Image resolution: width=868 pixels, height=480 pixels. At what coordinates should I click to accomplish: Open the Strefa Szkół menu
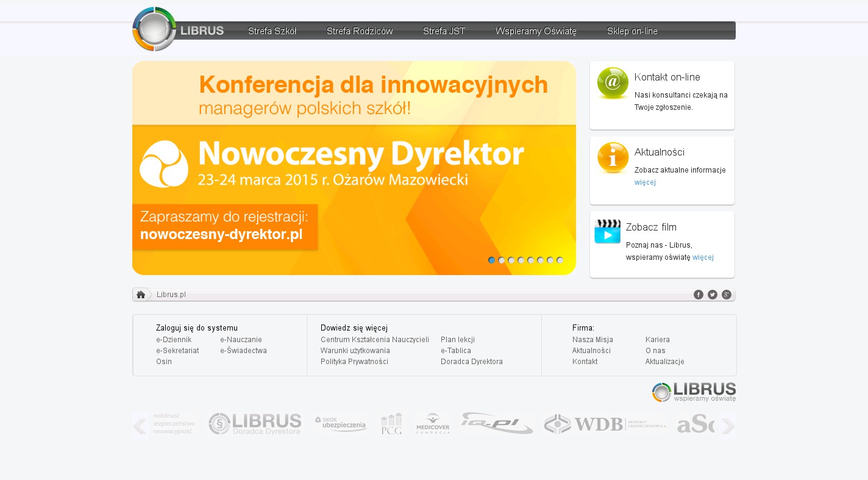point(272,31)
